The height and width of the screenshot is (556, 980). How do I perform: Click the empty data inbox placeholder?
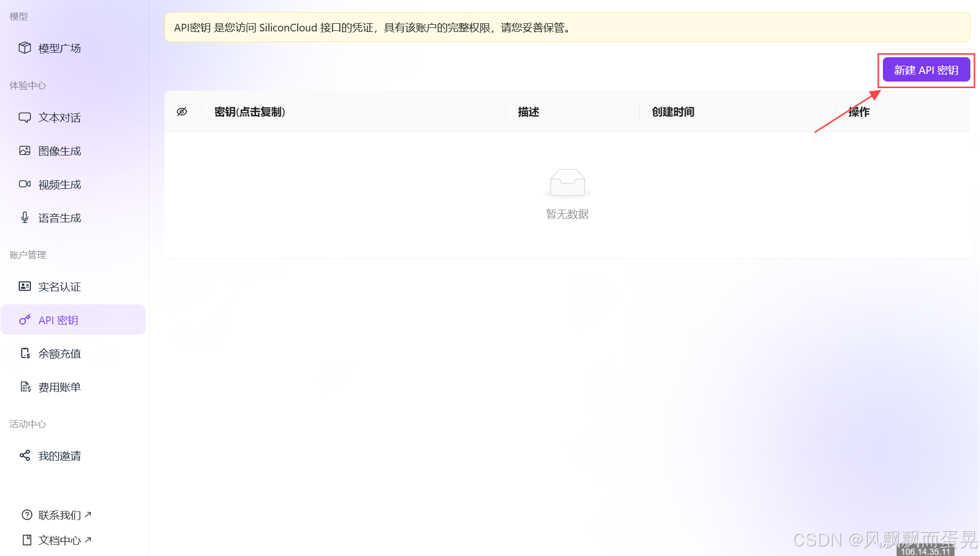[x=567, y=183]
